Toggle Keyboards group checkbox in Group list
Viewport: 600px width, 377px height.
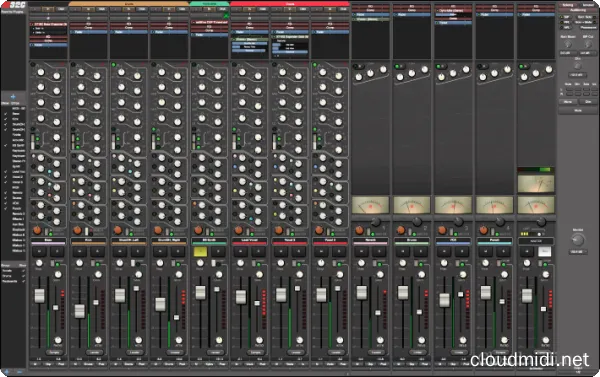23,281
